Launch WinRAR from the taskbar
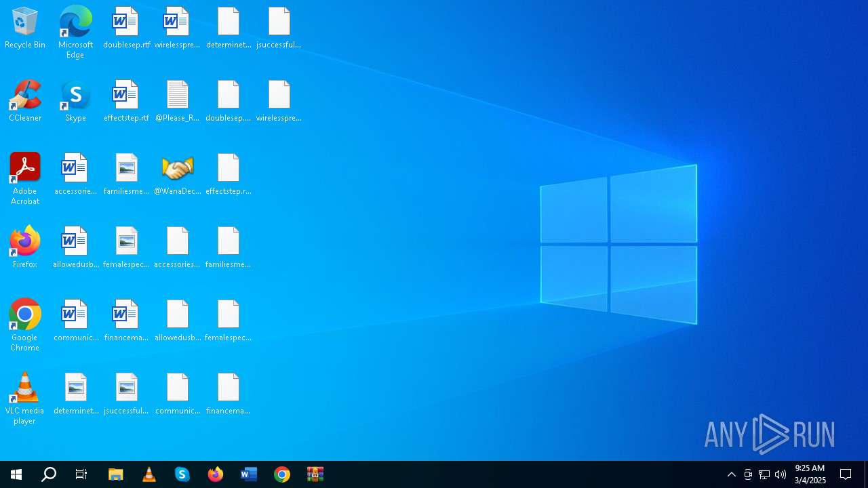868x488 pixels. click(x=315, y=474)
